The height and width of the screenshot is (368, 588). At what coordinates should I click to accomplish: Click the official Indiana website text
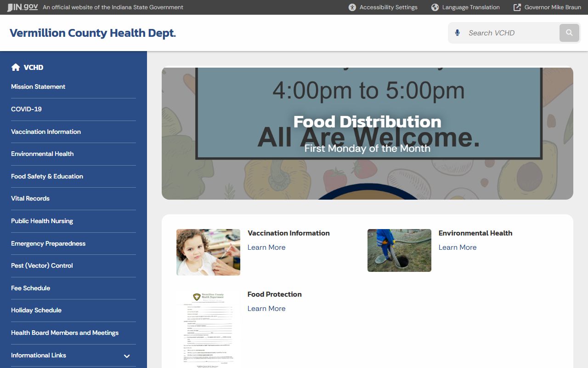(113, 7)
